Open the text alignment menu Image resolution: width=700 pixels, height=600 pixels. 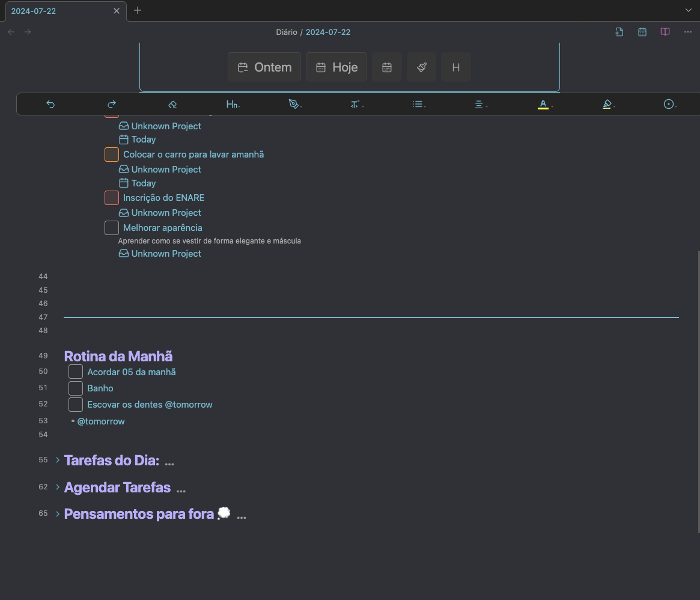coord(480,104)
